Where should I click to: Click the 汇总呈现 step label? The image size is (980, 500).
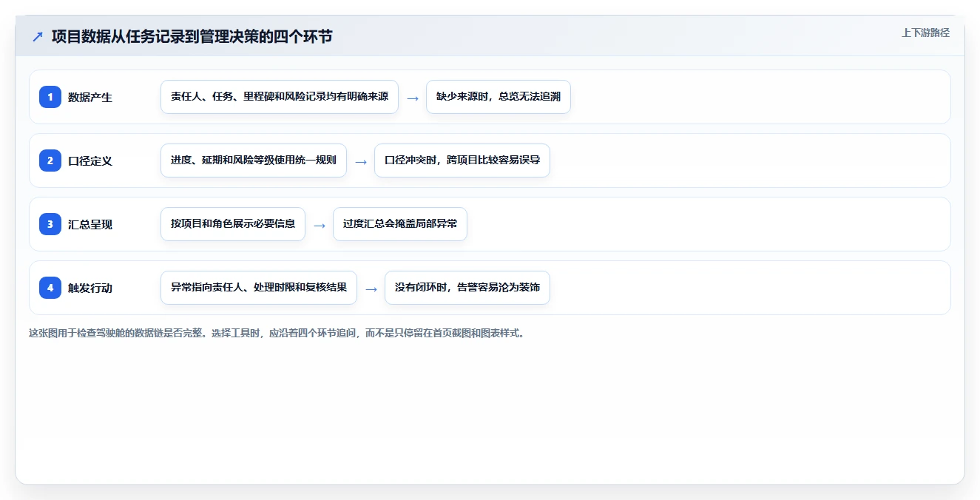[90, 224]
